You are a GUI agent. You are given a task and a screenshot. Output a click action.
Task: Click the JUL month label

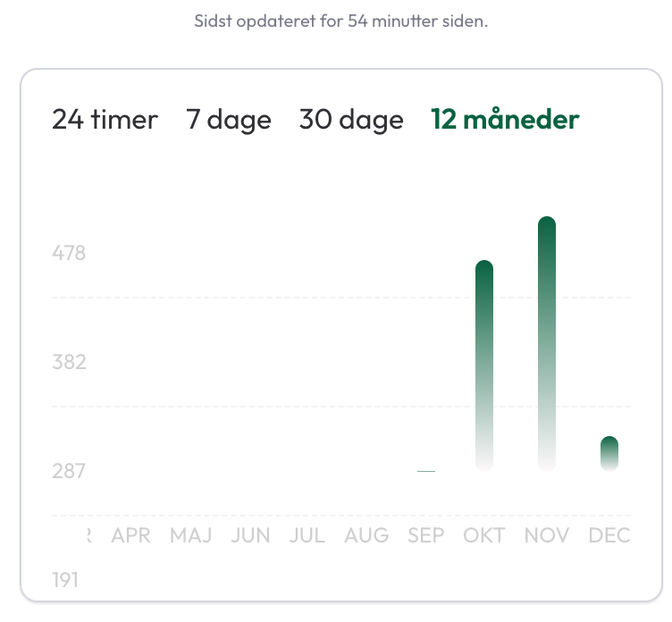(x=307, y=536)
